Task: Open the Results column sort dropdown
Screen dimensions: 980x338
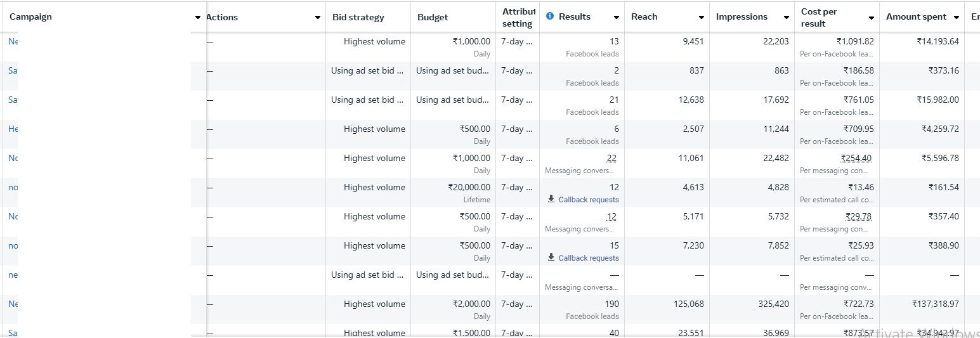Action: click(x=616, y=18)
